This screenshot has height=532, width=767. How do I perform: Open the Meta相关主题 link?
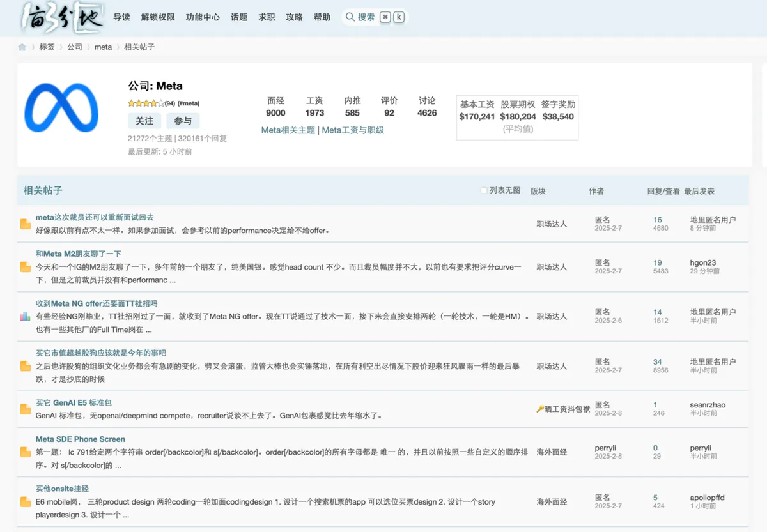(288, 130)
